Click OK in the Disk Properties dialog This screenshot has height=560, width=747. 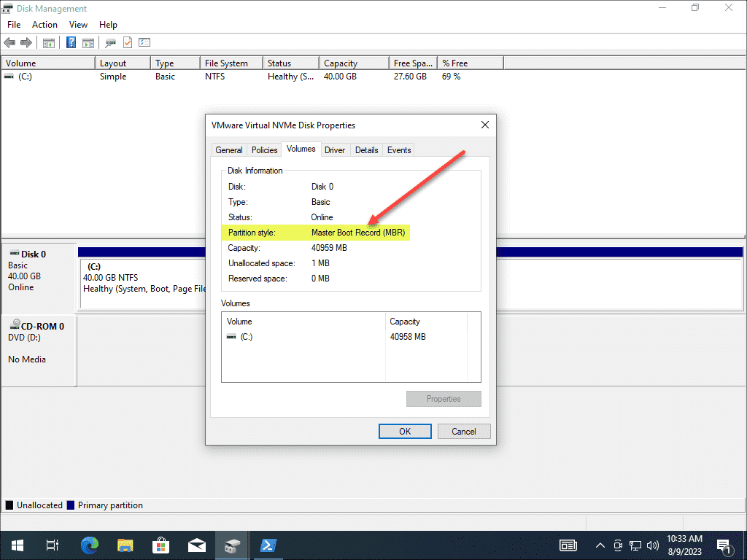(405, 432)
